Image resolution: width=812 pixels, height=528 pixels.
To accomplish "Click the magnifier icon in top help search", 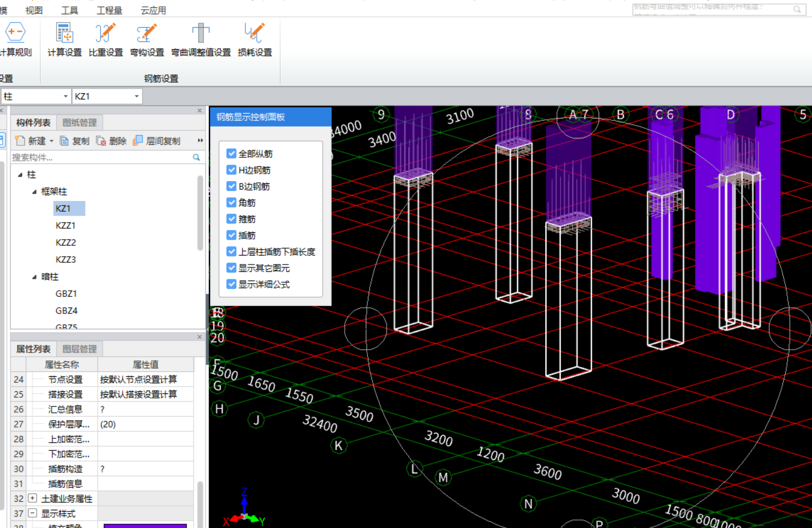I will [797, 9].
